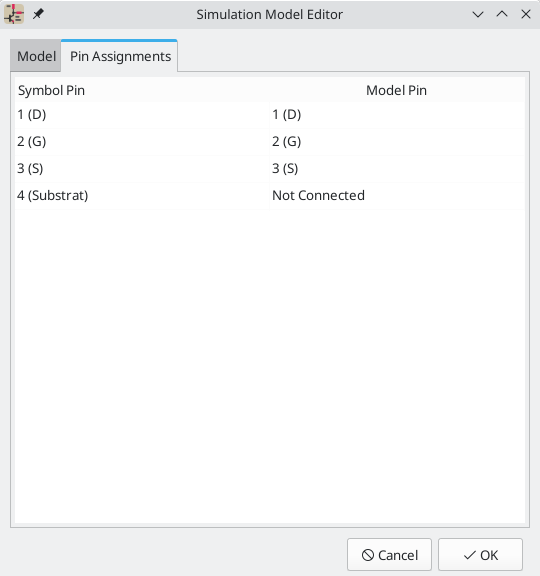Open model pin 1 (D) assignment cell

point(397,115)
